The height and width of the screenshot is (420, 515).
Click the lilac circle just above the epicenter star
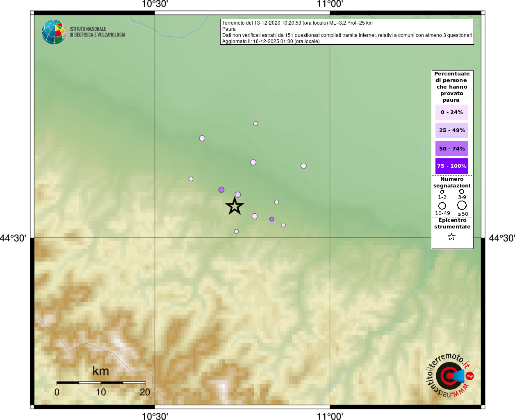pyautogui.click(x=238, y=195)
